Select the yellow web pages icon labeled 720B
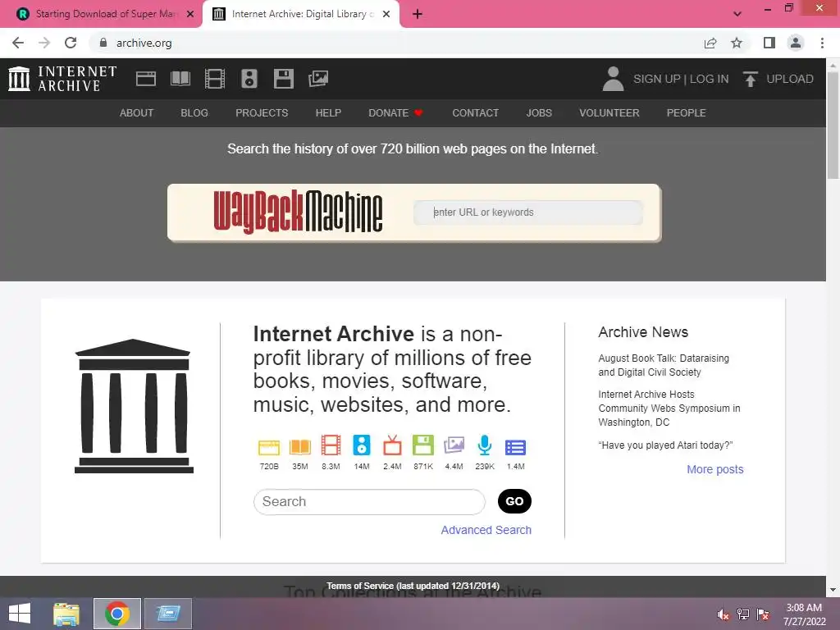The height and width of the screenshot is (630, 840). (269, 447)
